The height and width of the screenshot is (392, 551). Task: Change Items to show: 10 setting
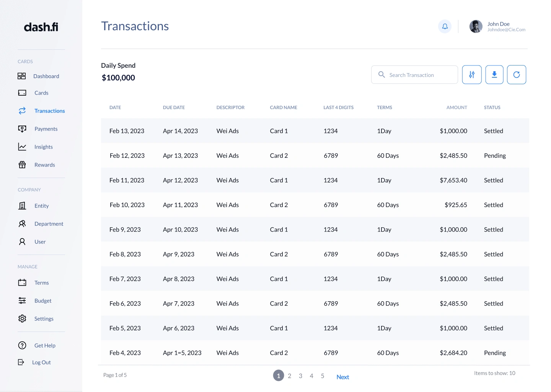495,373
